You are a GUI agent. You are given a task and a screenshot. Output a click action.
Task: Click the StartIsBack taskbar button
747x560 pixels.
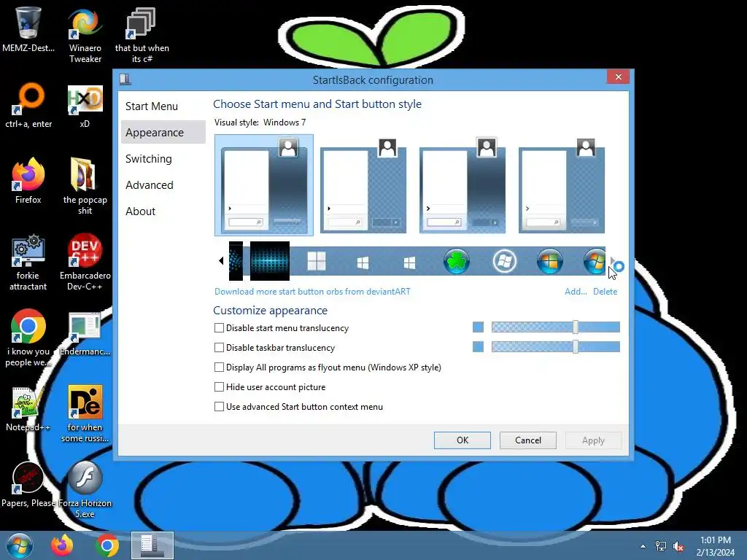click(x=152, y=545)
